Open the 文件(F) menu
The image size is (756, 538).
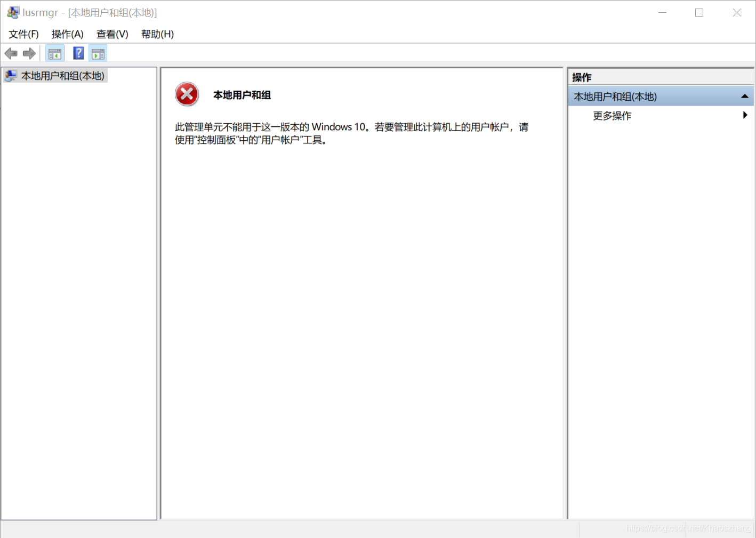(23, 34)
